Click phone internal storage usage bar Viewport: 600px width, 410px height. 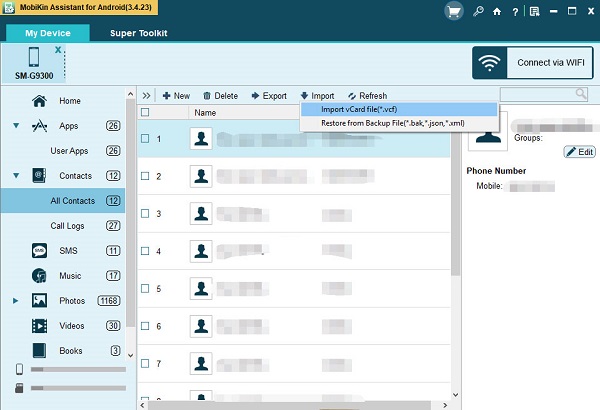pos(78,369)
